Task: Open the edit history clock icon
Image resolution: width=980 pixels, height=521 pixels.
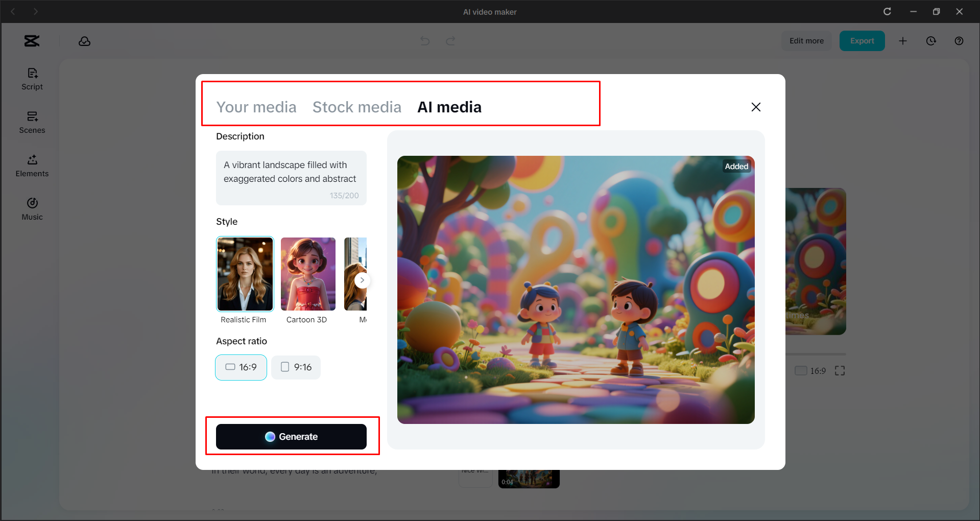Action: (x=931, y=41)
